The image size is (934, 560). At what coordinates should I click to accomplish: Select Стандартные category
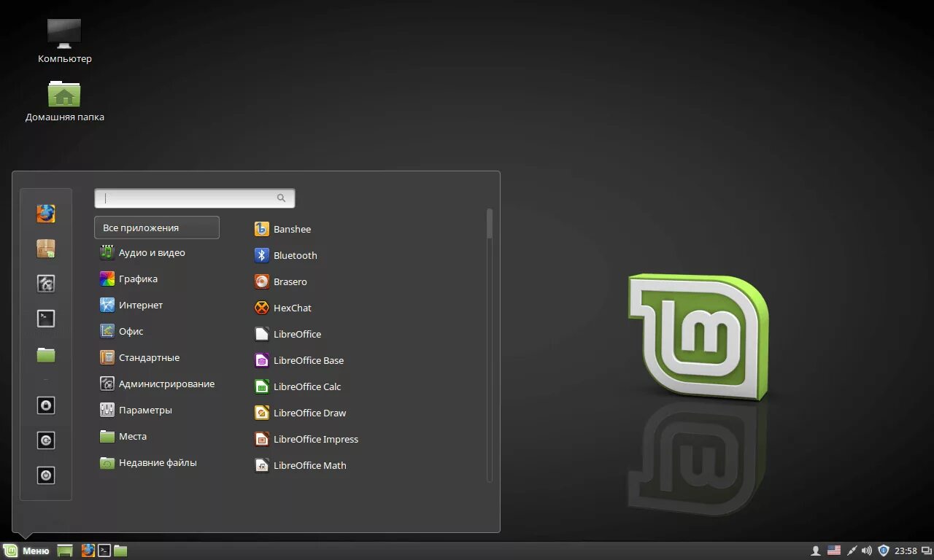point(139,357)
